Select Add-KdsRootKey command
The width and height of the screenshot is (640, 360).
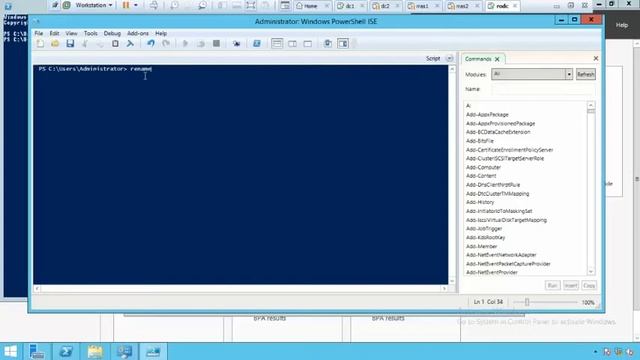click(486, 238)
